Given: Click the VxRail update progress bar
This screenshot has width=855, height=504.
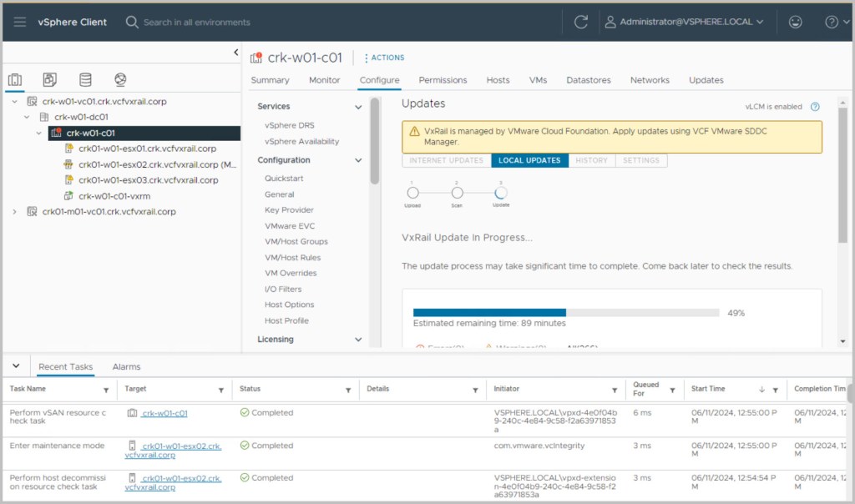Looking at the screenshot, I should tap(565, 313).
